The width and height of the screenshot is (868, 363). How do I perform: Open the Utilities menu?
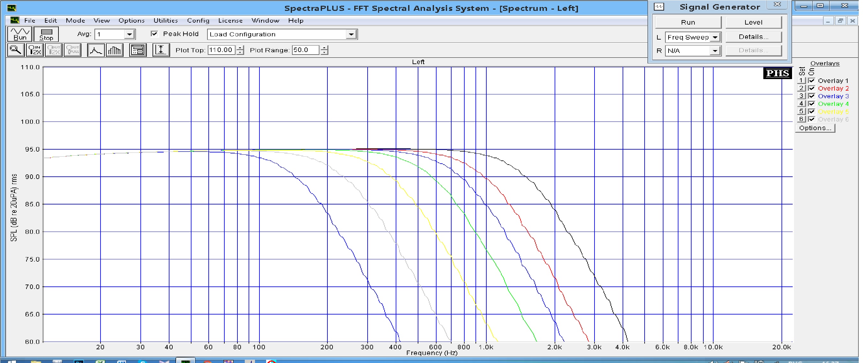(165, 20)
